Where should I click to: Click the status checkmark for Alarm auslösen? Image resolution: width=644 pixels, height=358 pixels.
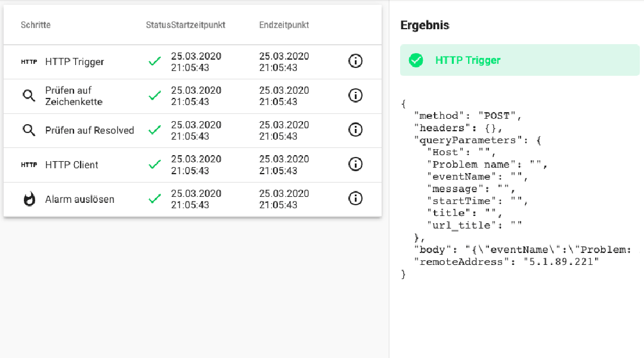(x=154, y=198)
